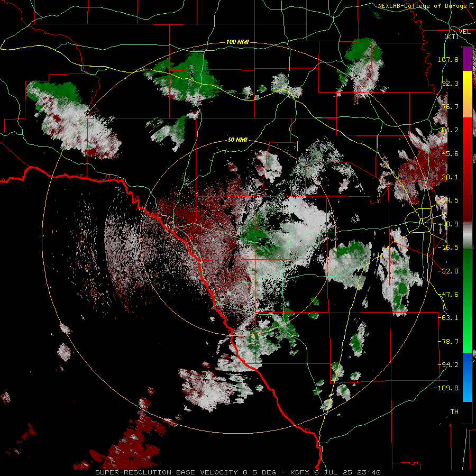Image resolution: width=476 pixels, height=476 pixels.
Task: Click the TH legend label
Action: coord(454,412)
